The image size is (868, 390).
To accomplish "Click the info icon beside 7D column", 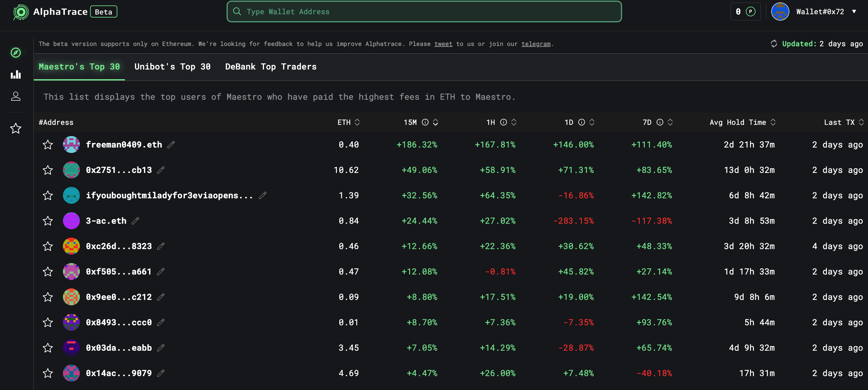I will 660,122.
